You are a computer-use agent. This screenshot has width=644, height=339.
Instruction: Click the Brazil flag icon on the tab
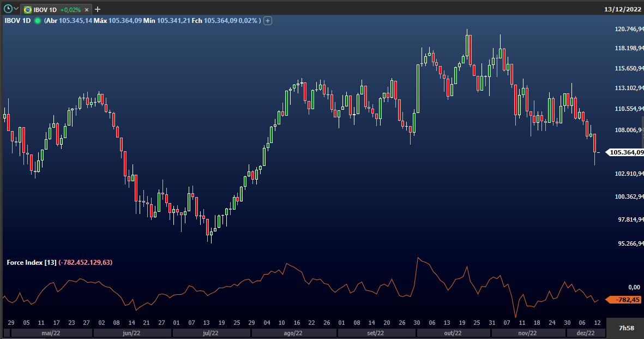28,9
